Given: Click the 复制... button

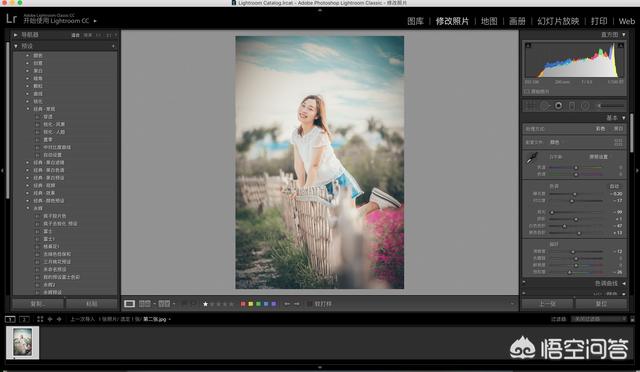Looking at the screenshot, I should click(38, 304).
